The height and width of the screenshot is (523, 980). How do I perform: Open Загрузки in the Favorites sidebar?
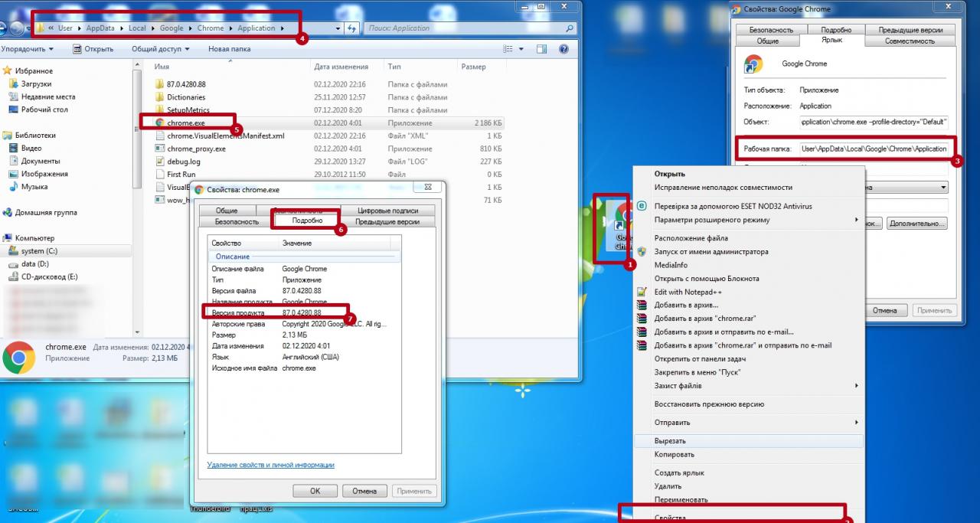pos(36,83)
